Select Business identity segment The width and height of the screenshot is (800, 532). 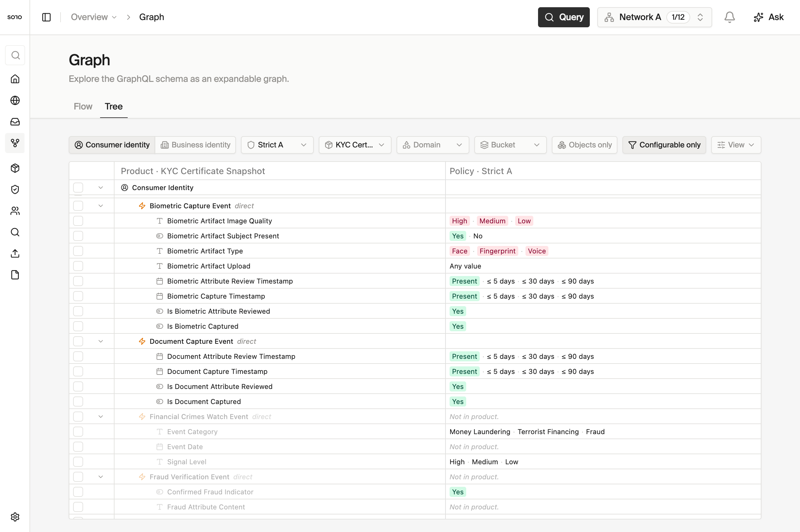pyautogui.click(x=195, y=145)
